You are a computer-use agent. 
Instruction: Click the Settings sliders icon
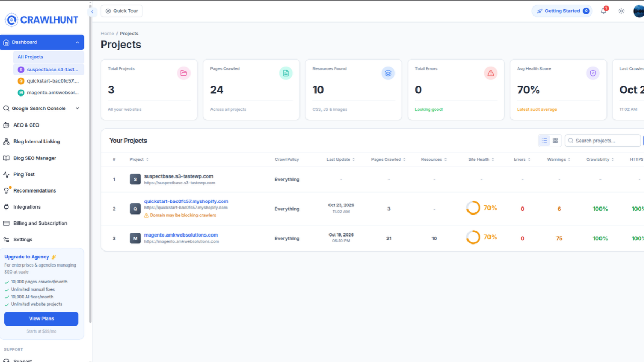6,240
